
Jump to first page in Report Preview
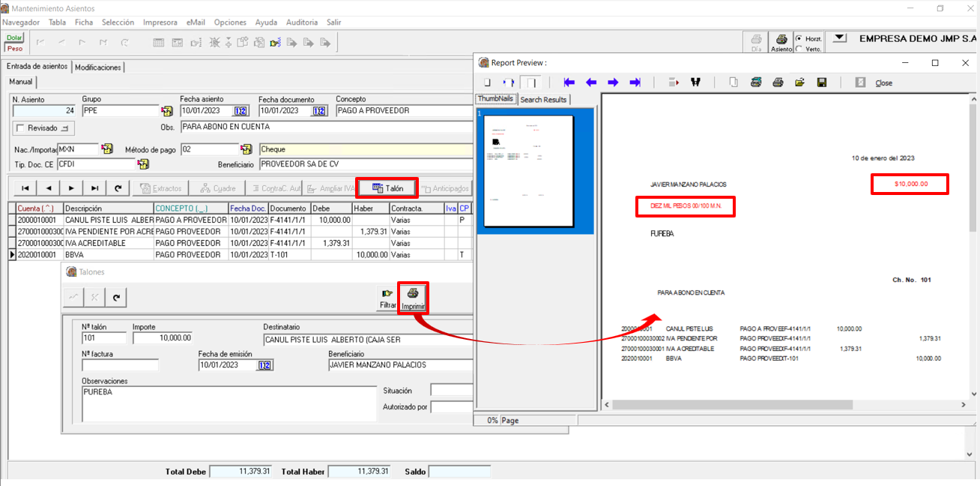[569, 82]
